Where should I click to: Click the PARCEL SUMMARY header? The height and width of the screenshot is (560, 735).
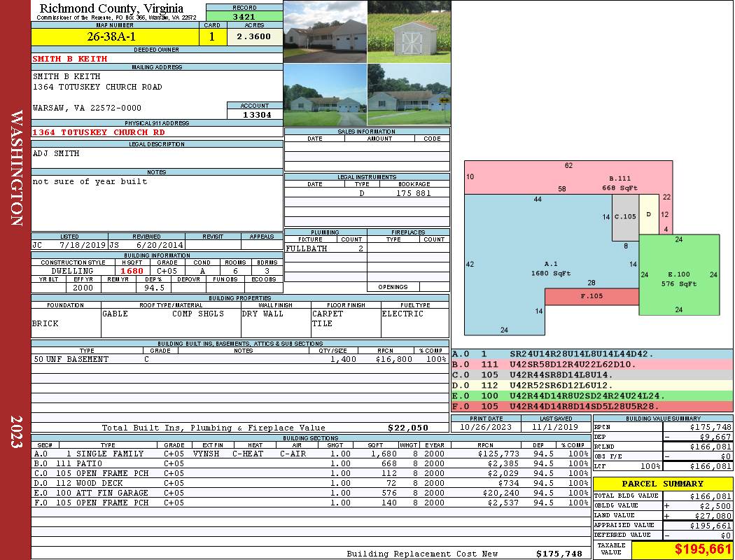pyautogui.click(x=662, y=484)
